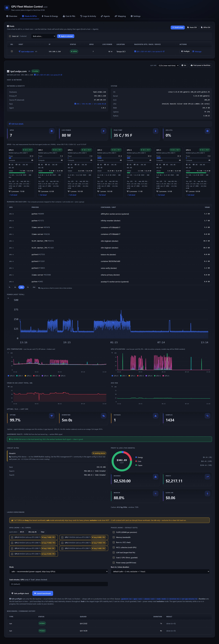Click the warning icon in busy GPUs banner

tap(12, 520)
